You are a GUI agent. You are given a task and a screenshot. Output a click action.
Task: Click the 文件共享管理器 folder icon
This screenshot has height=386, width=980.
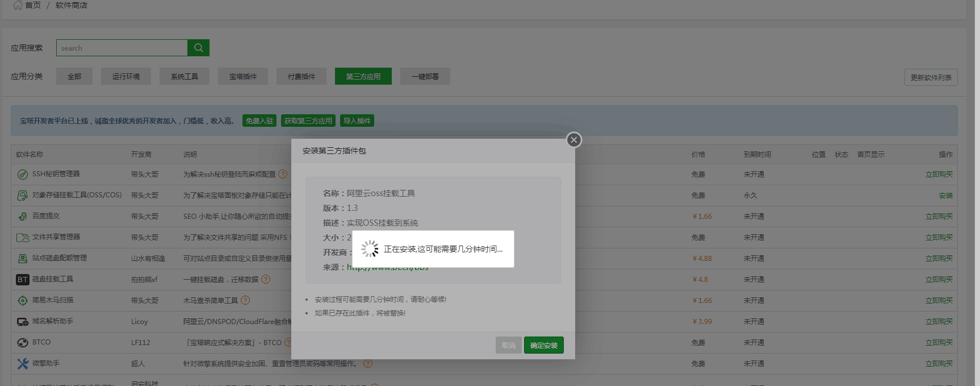(x=23, y=238)
